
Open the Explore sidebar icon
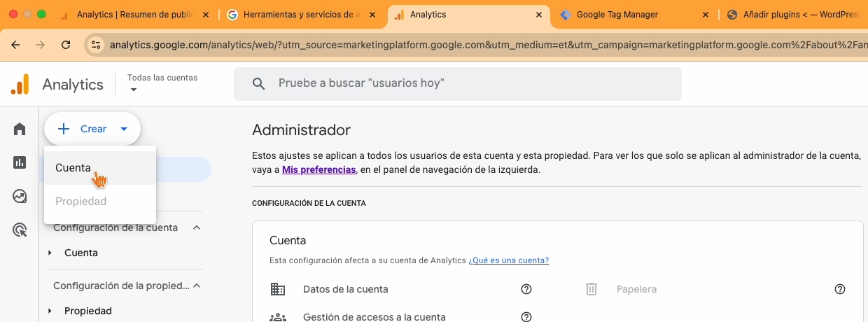(x=20, y=196)
